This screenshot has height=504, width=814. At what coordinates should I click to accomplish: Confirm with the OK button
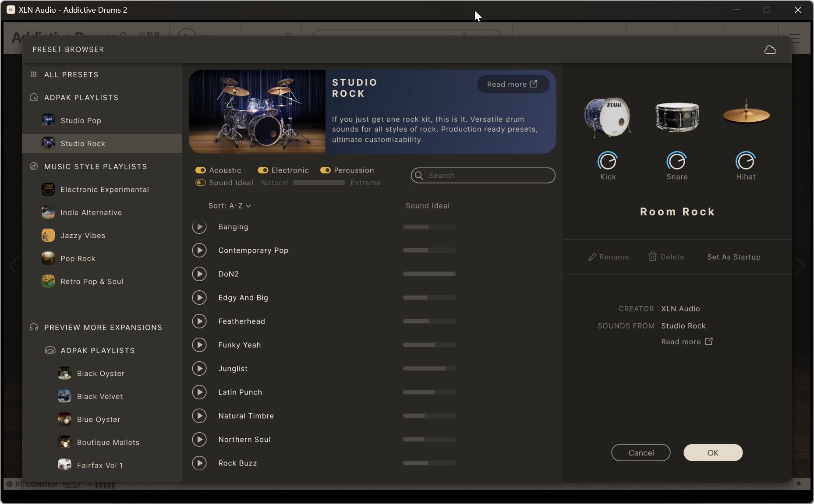pos(713,453)
